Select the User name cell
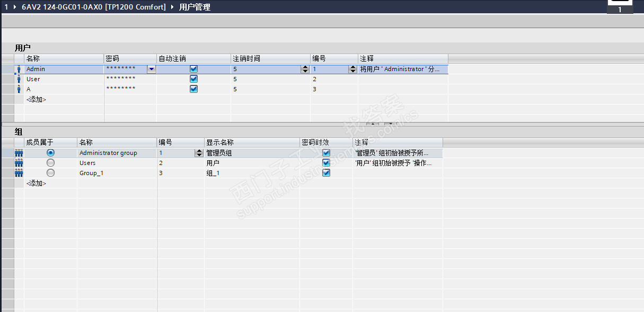The image size is (644, 312). (64, 79)
